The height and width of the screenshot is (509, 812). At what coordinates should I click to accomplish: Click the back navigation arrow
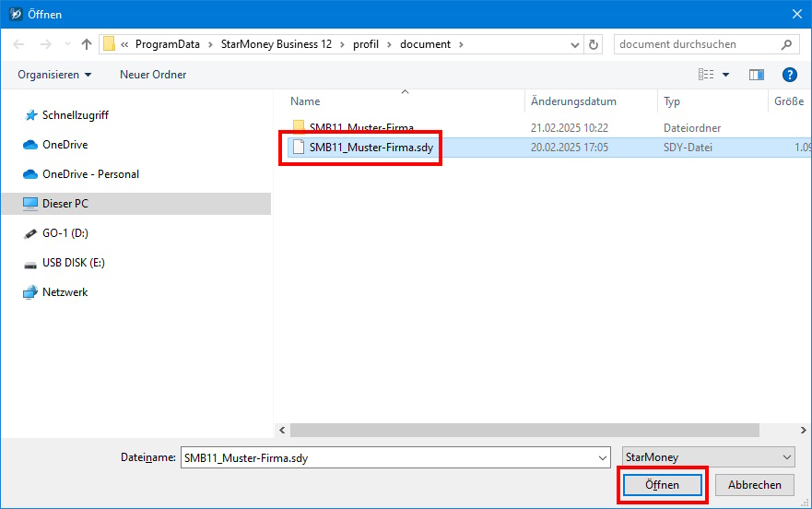(x=18, y=44)
